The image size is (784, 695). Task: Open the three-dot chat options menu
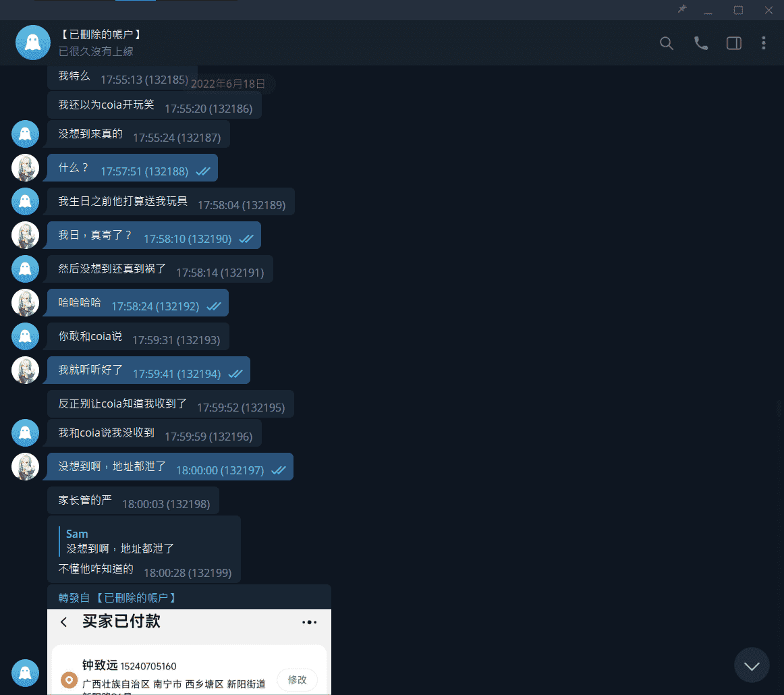(x=763, y=43)
